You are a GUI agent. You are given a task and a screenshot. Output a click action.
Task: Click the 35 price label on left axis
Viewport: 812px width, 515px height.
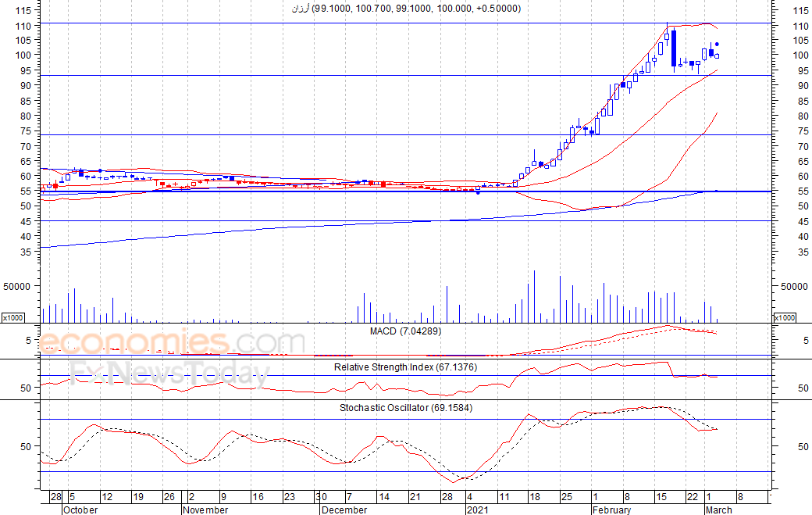pos(25,253)
